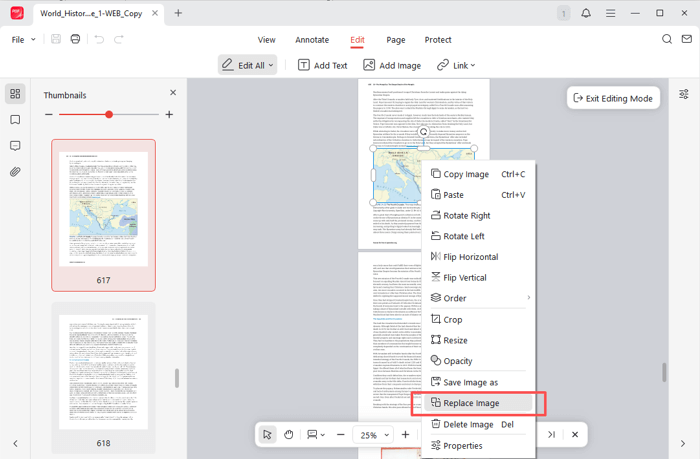The width and height of the screenshot is (700, 459).
Task: Switch to the Annotate tab
Action: click(312, 40)
